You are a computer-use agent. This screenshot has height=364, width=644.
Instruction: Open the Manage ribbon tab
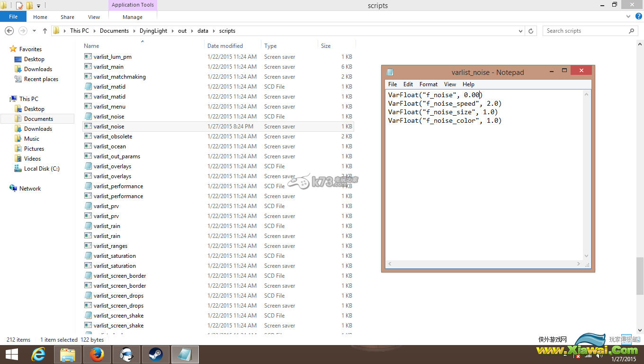point(133,17)
